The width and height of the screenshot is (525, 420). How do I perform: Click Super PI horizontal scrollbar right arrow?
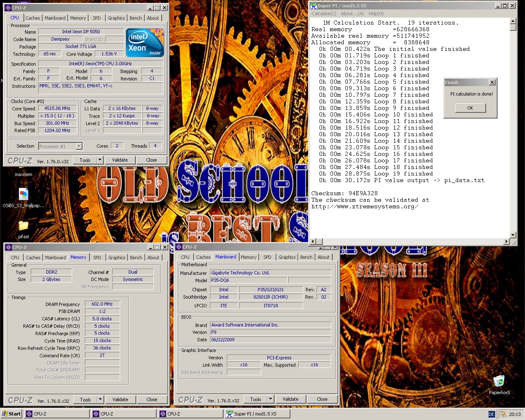tap(506, 242)
